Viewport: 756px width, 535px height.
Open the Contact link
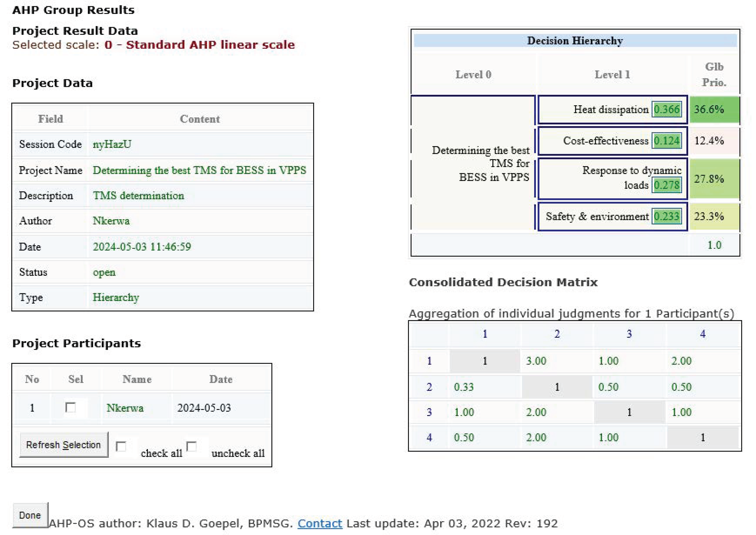(320, 523)
